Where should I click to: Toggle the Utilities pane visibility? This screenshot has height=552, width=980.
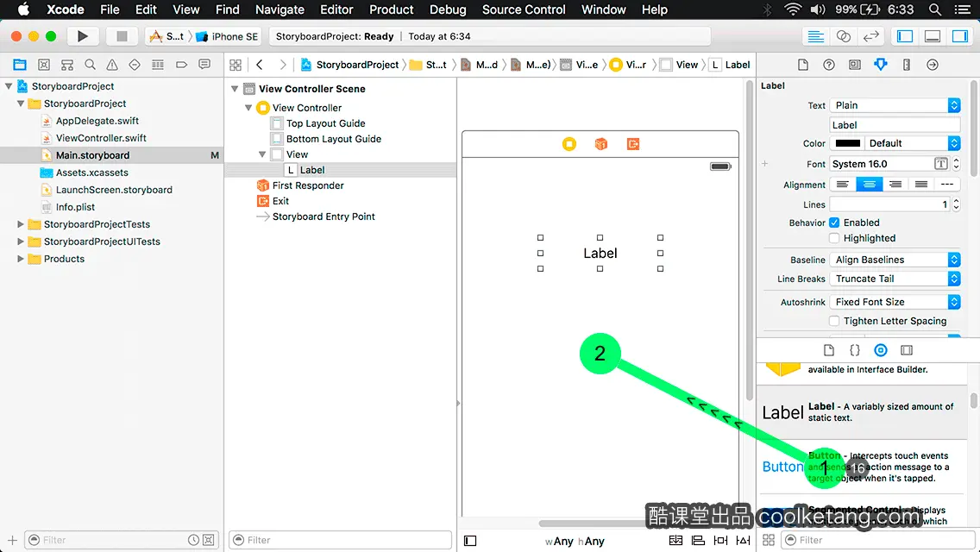(959, 36)
